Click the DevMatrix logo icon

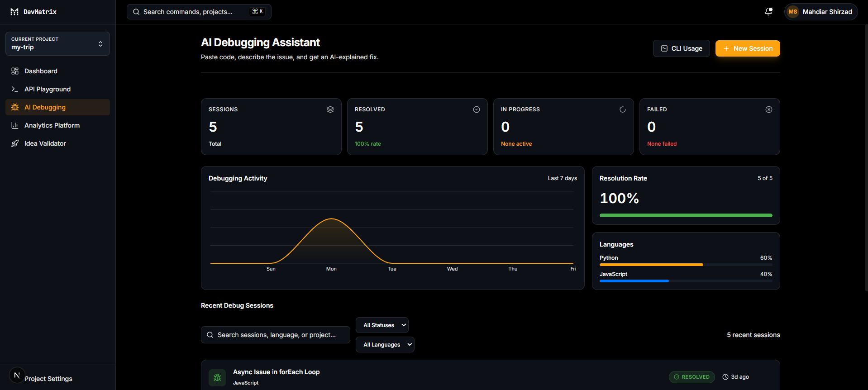coord(14,12)
